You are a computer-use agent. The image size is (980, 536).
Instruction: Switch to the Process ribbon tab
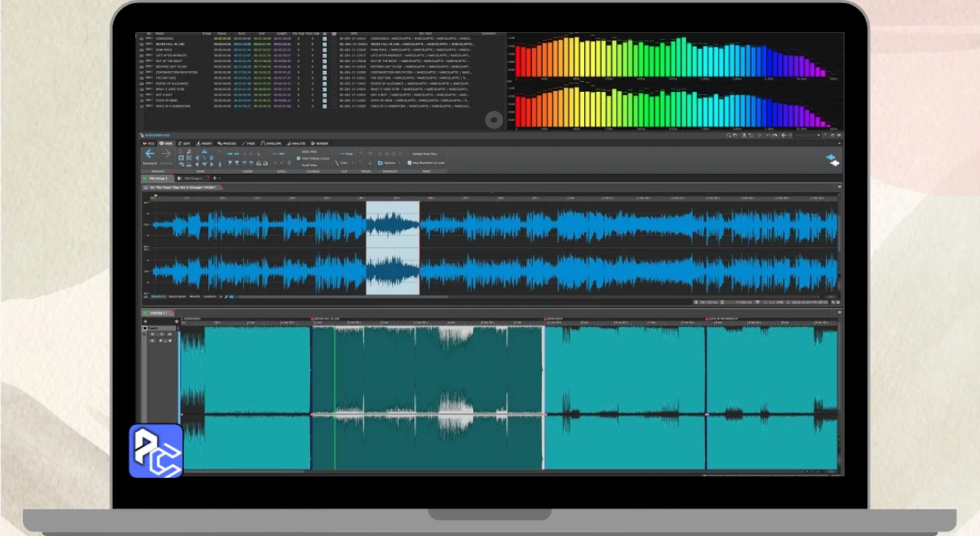227,143
